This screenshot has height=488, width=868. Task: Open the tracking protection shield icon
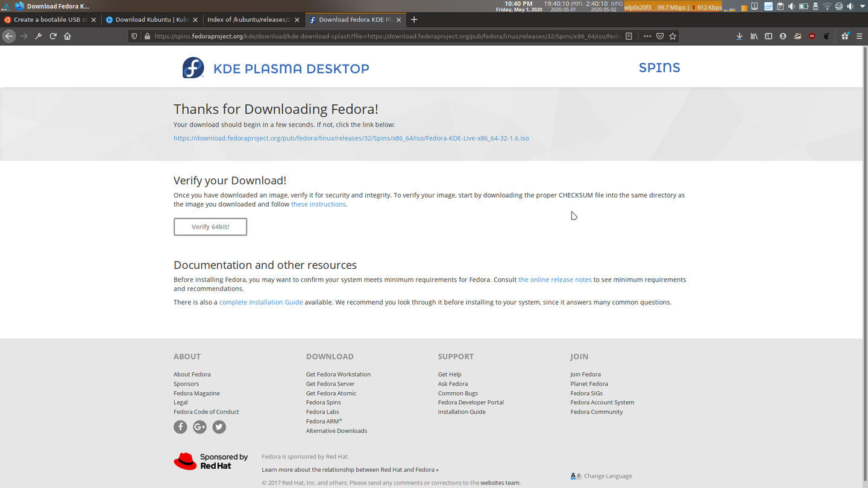point(134,36)
